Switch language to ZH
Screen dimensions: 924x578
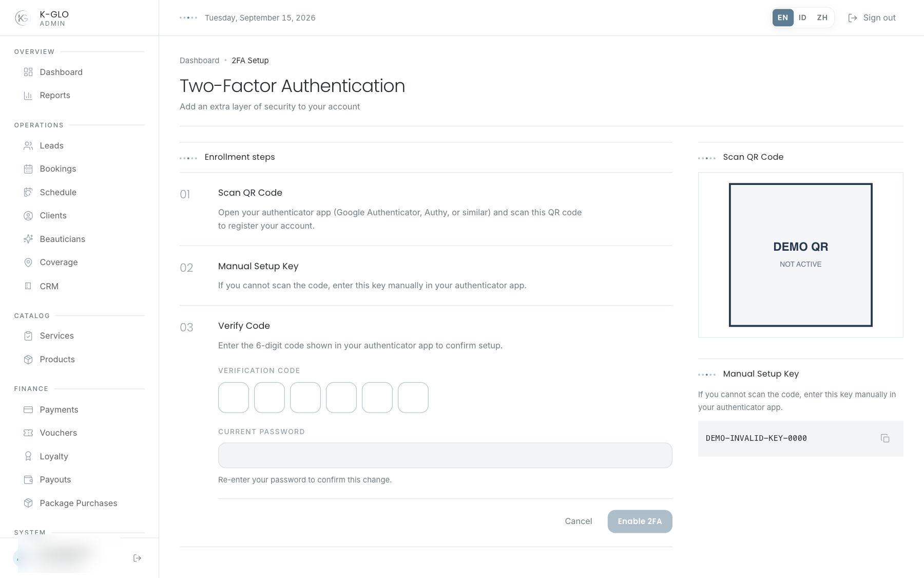tap(822, 17)
